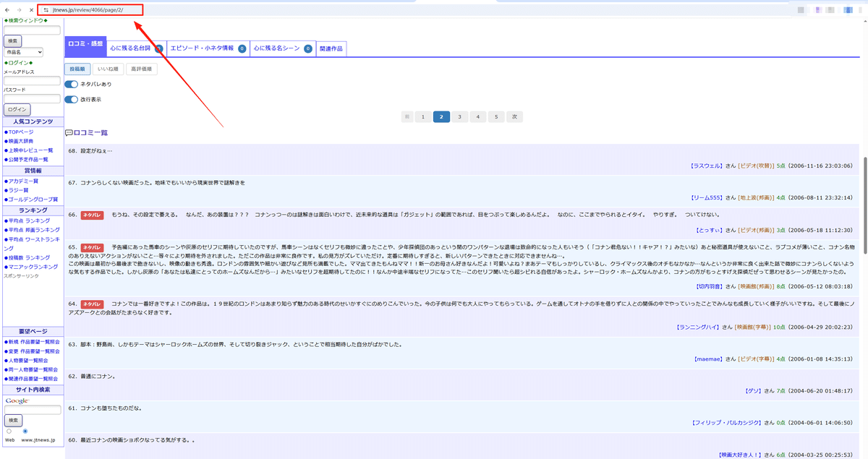Focus the Google site search field

[33, 409]
